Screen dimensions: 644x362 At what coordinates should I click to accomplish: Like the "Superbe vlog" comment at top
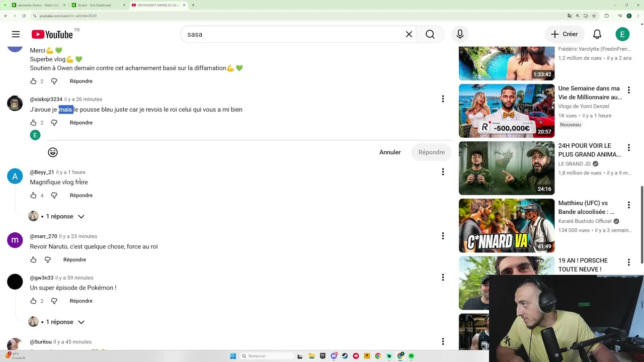tap(33, 81)
